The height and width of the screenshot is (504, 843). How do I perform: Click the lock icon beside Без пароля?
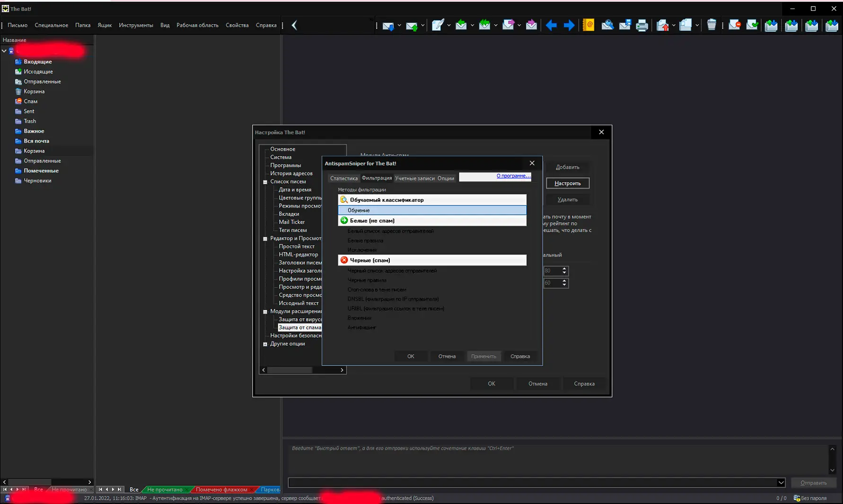[x=797, y=498]
